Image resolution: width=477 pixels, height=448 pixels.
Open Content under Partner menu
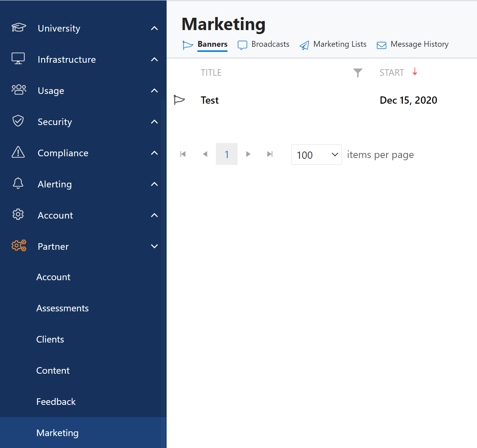coord(53,371)
